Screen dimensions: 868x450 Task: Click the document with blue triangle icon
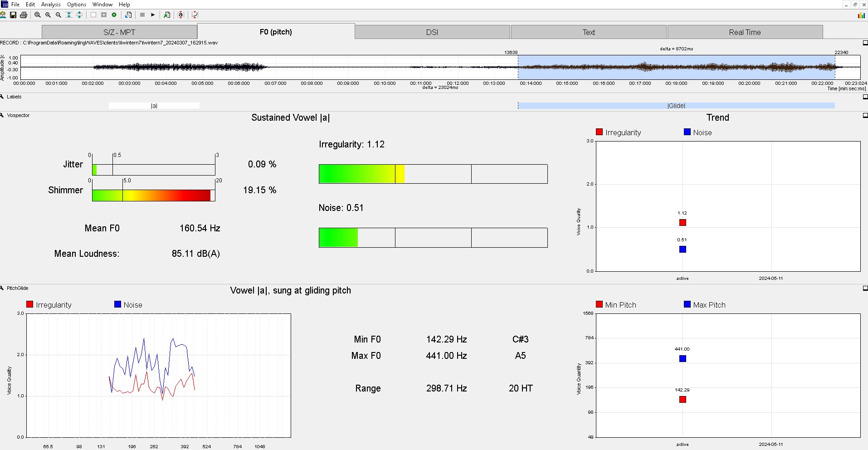point(128,15)
